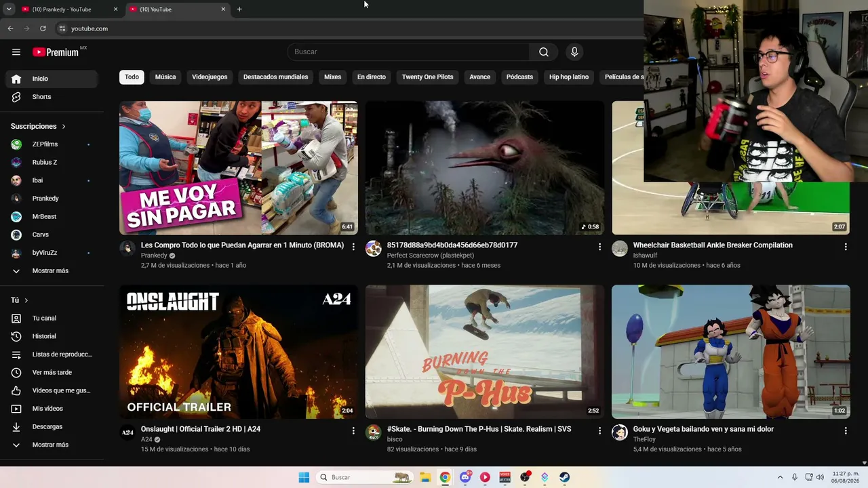
Task: Open the Windows Start menu
Action: pos(304,477)
